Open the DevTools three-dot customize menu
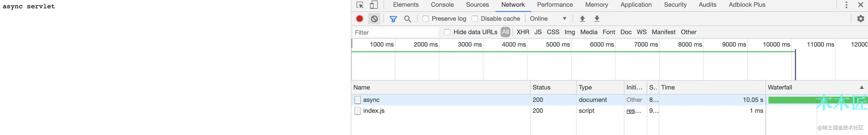868x135 pixels. [846, 5]
